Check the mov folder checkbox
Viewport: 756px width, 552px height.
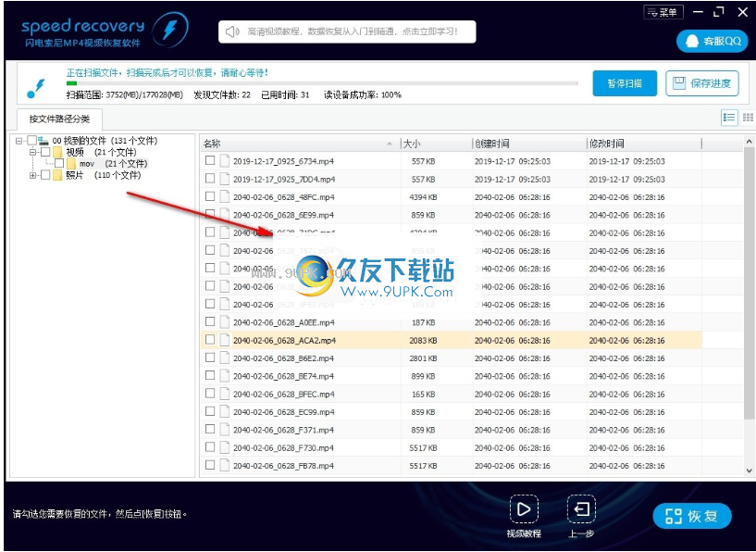coord(59,164)
